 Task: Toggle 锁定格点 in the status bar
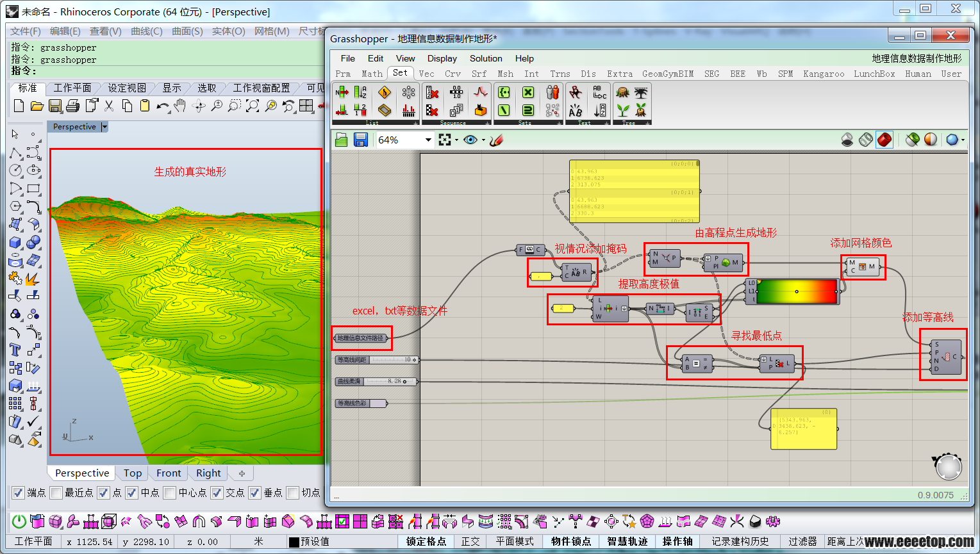point(426,542)
